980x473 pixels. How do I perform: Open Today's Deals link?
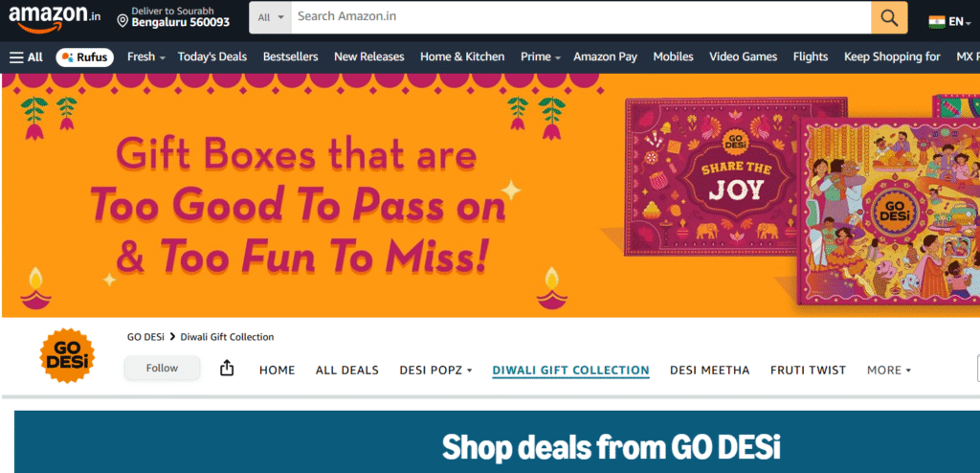[212, 56]
